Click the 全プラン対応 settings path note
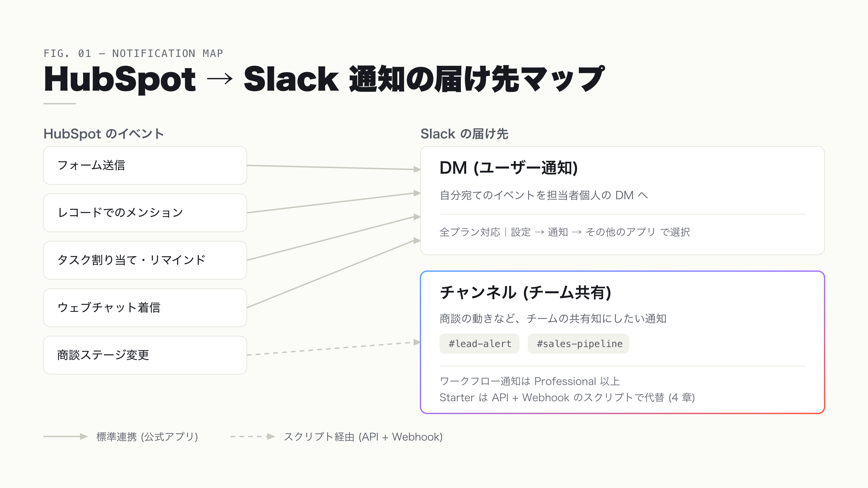The height and width of the screenshot is (488, 868). 565,232
